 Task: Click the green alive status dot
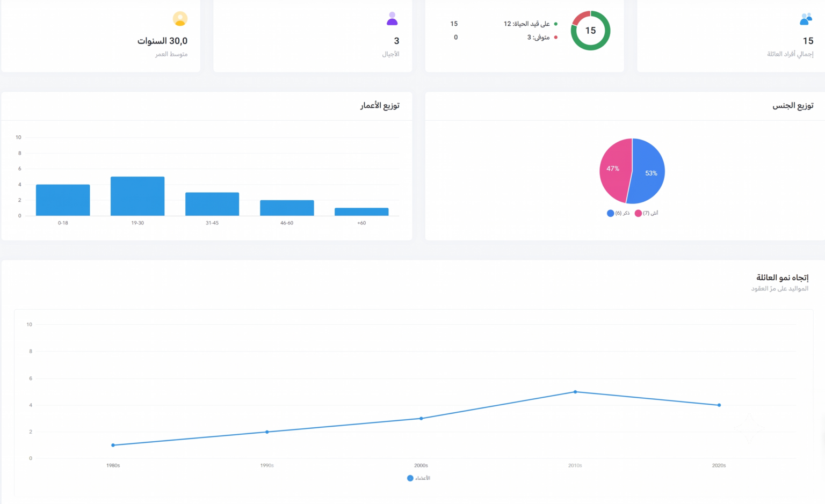[555, 24]
